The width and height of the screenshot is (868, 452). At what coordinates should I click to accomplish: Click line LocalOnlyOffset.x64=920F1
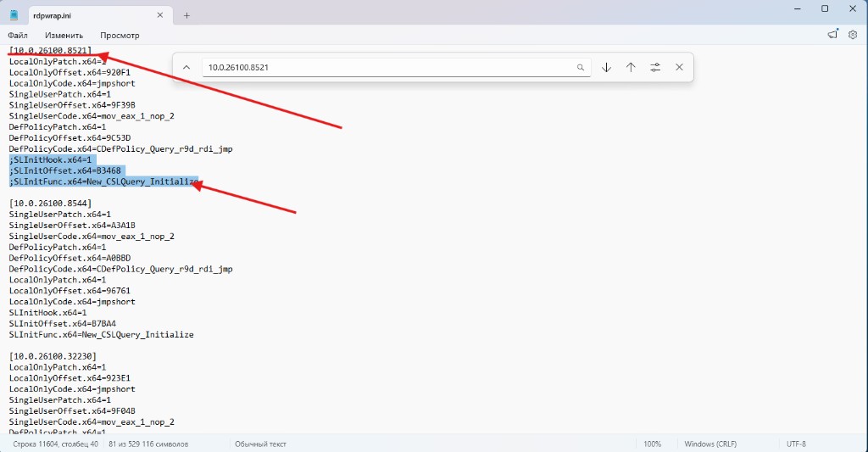70,72
